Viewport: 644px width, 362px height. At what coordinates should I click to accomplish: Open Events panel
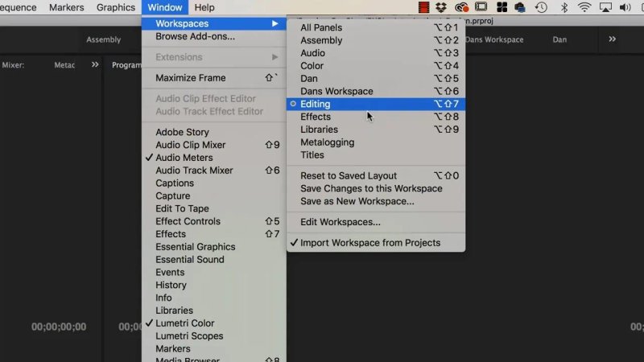(x=213, y=273)
